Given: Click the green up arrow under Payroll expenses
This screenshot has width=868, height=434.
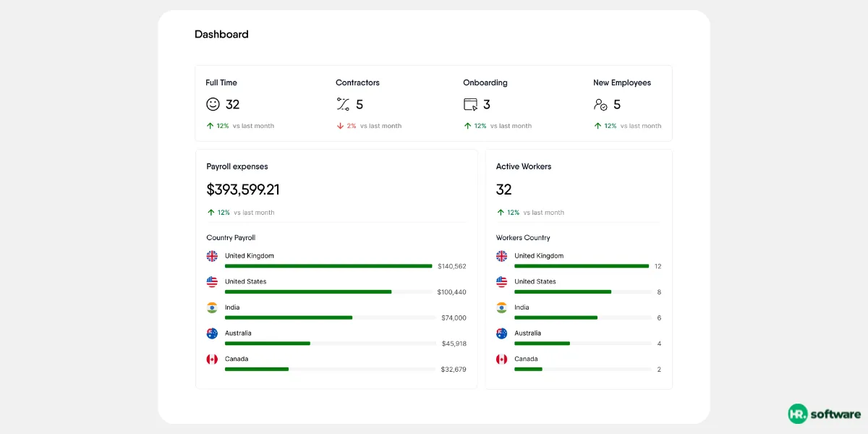Looking at the screenshot, I should click(x=211, y=213).
